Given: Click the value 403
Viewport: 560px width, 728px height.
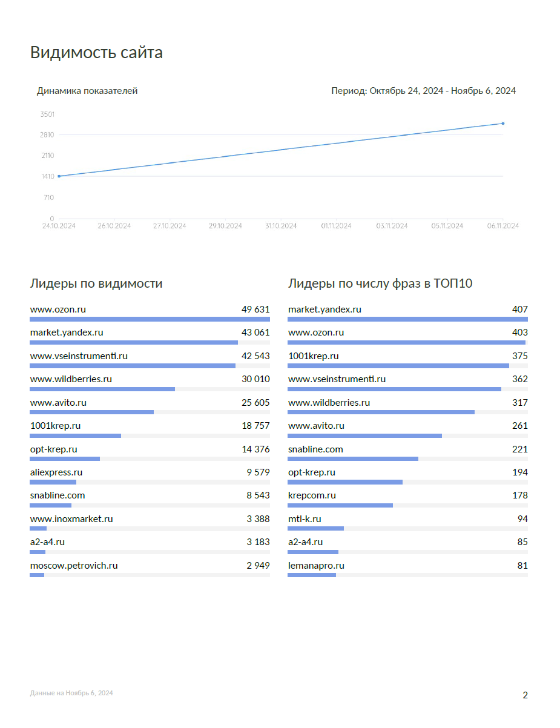Looking at the screenshot, I should point(520,333).
